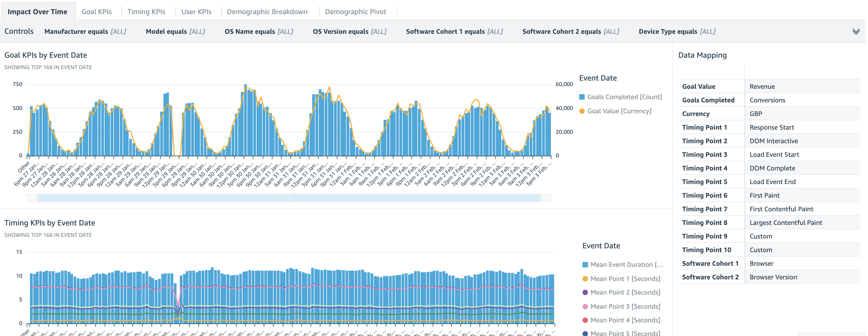Open the Demographic Pivot tab

(x=355, y=12)
